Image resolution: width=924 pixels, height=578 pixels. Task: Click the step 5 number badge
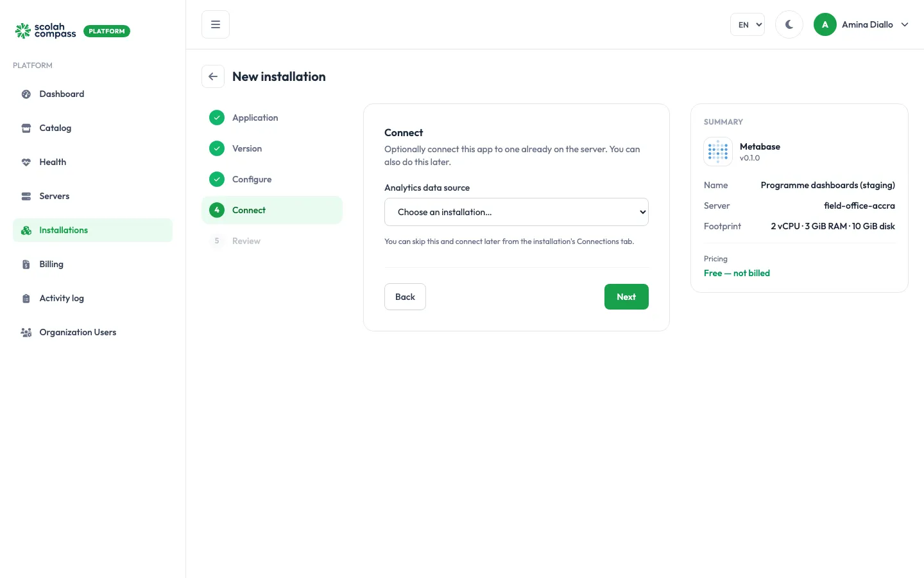tap(217, 241)
